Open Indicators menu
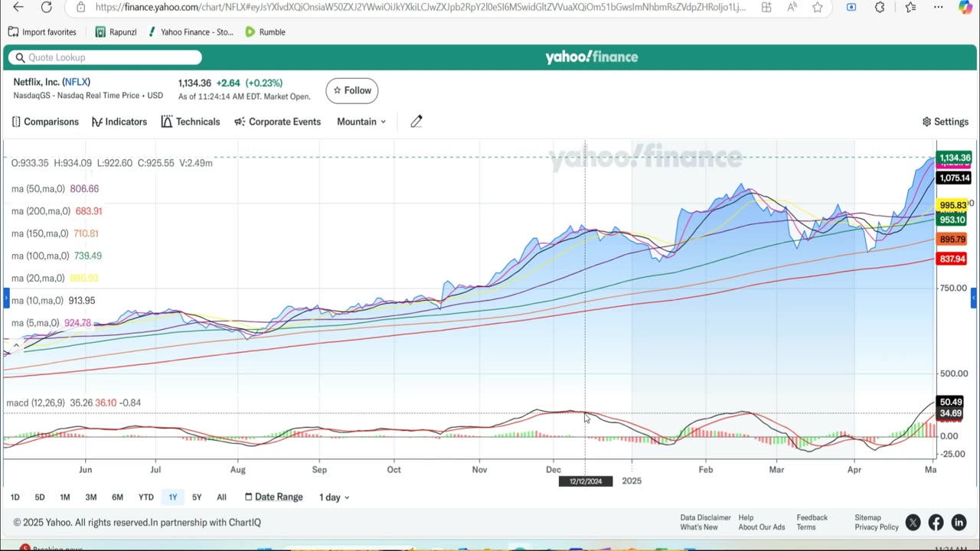The width and height of the screenshot is (980, 551). point(119,122)
